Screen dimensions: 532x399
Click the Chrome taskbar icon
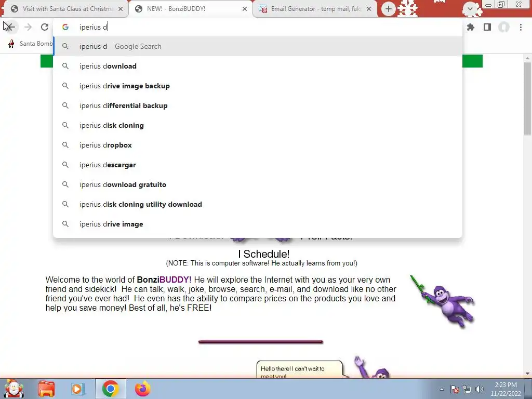point(110,389)
